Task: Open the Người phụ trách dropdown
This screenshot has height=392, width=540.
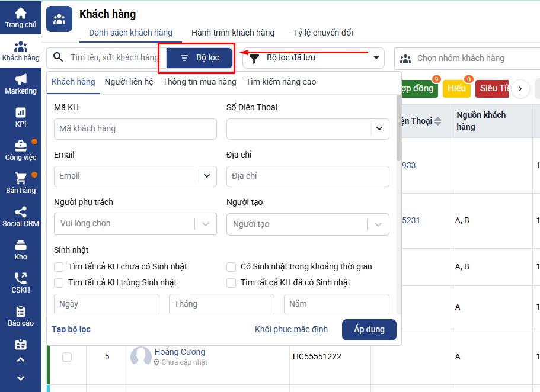Action: 206,224
